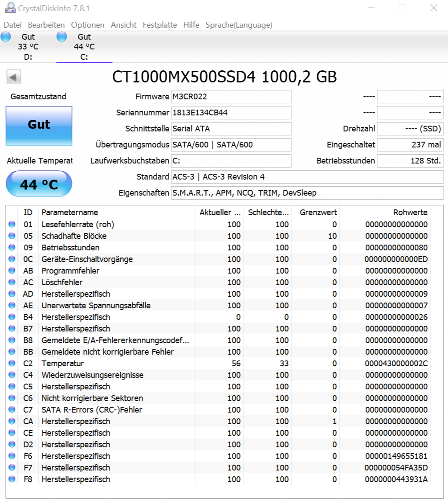Click status orb of Wiederzuweisungsereignisse row
Image resolution: width=448 pixels, height=499 pixels.
[12, 375]
